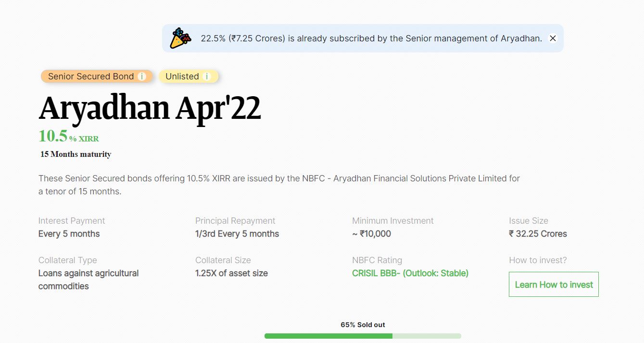644x343 pixels.
Task: Click Learn How to invest button
Action: point(554,284)
